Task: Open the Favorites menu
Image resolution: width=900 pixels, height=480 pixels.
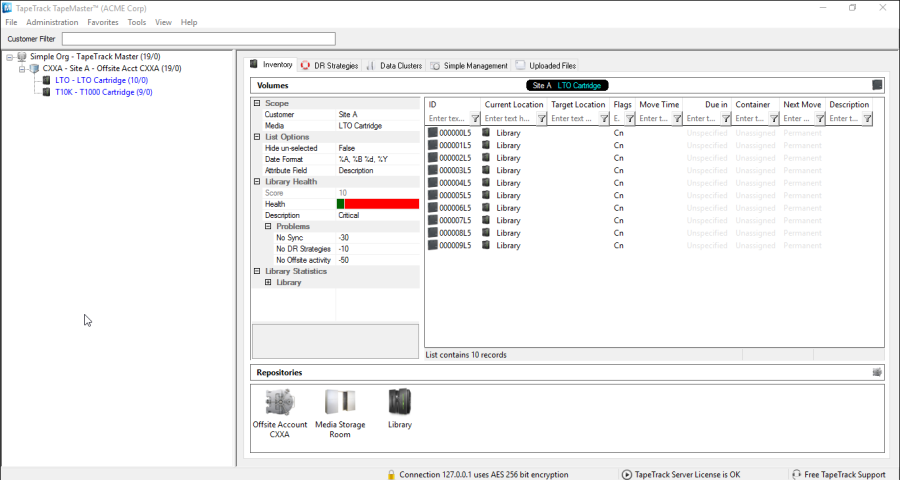Action: click(103, 22)
